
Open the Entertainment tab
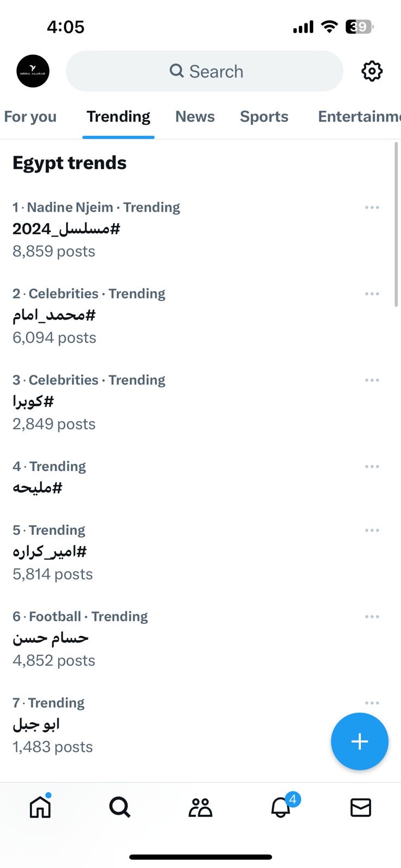(358, 117)
